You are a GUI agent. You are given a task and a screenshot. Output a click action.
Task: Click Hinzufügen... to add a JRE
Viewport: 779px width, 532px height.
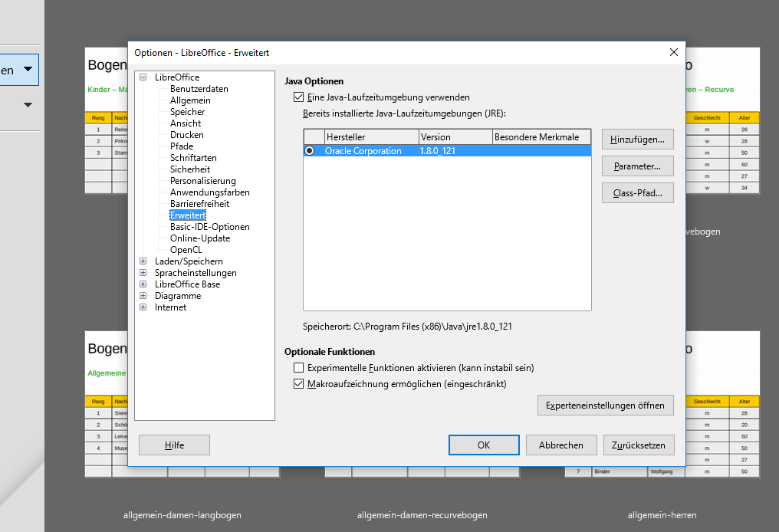point(637,140)
